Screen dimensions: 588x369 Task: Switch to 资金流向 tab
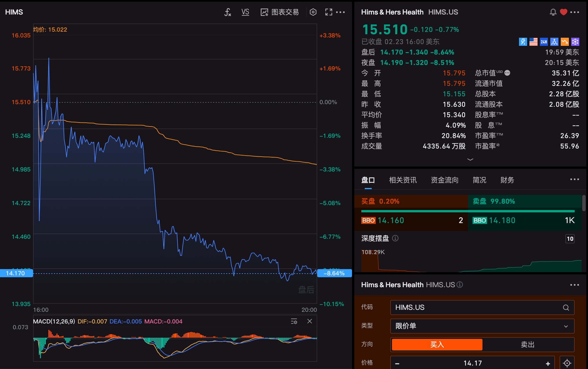pos(444,180)
